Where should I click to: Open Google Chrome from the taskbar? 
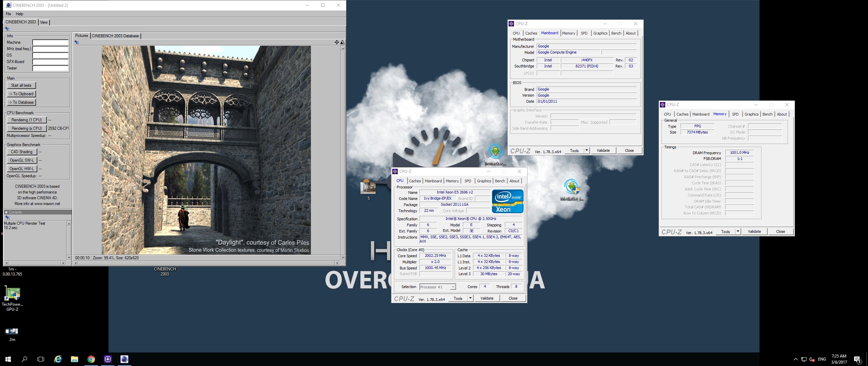[x=91, y=359]
